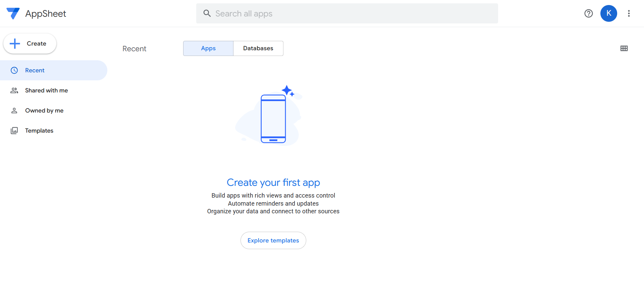Screen dimensions: 644x291
Task: Click the blue plus icon in Create
Action: click(x=15, y=44)
